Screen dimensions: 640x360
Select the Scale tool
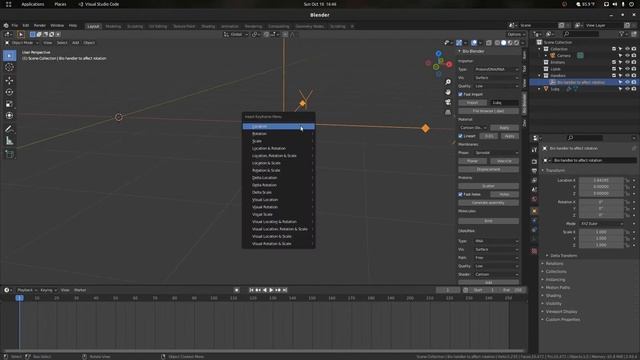[9, 104]
